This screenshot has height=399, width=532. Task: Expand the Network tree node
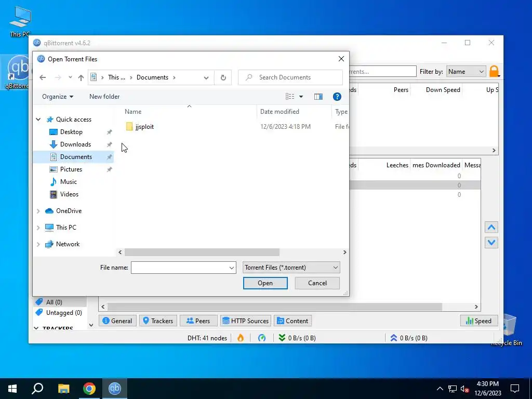[38, 244]
